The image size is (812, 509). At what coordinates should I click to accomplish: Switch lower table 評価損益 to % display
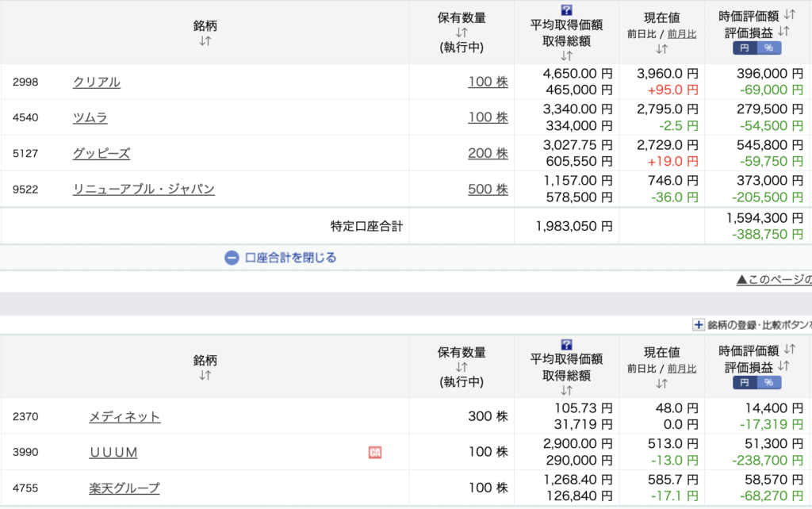click(x=768, y=382)
